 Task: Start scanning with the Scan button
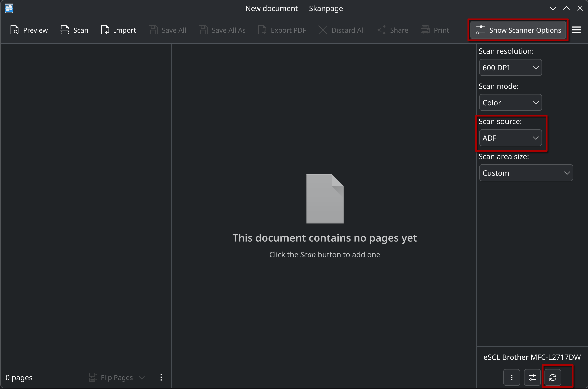pos(74,30)
